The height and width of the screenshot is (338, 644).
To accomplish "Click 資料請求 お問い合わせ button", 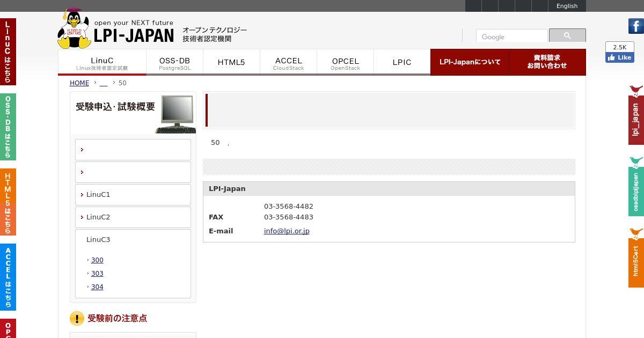I will click(547, 62).
